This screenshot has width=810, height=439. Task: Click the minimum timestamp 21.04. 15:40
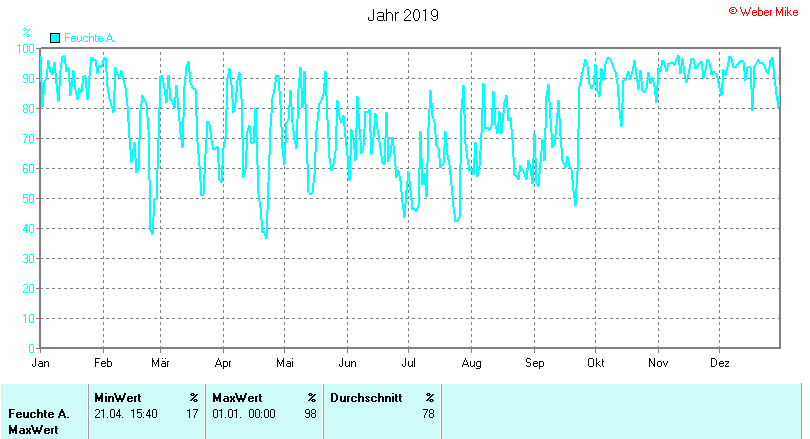point(125,413)
